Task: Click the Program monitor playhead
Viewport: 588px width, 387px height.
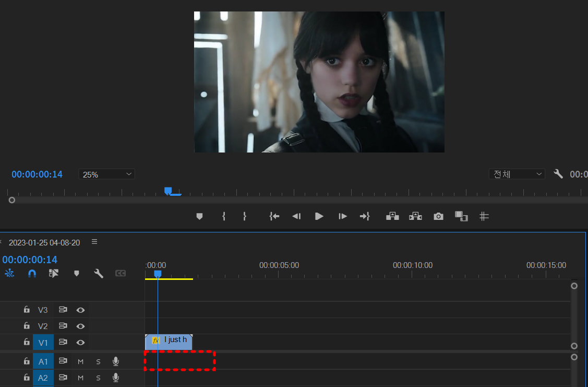Action: 168,191
